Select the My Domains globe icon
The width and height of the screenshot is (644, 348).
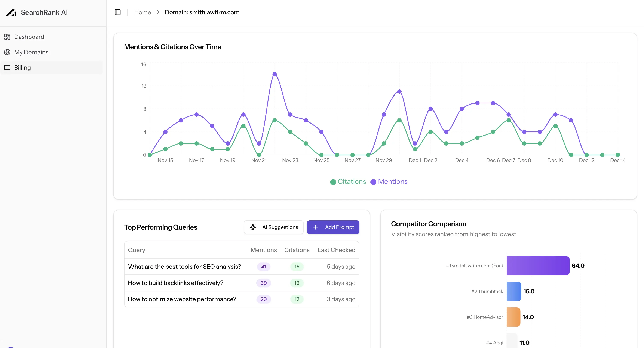click(x=7, y=52)
